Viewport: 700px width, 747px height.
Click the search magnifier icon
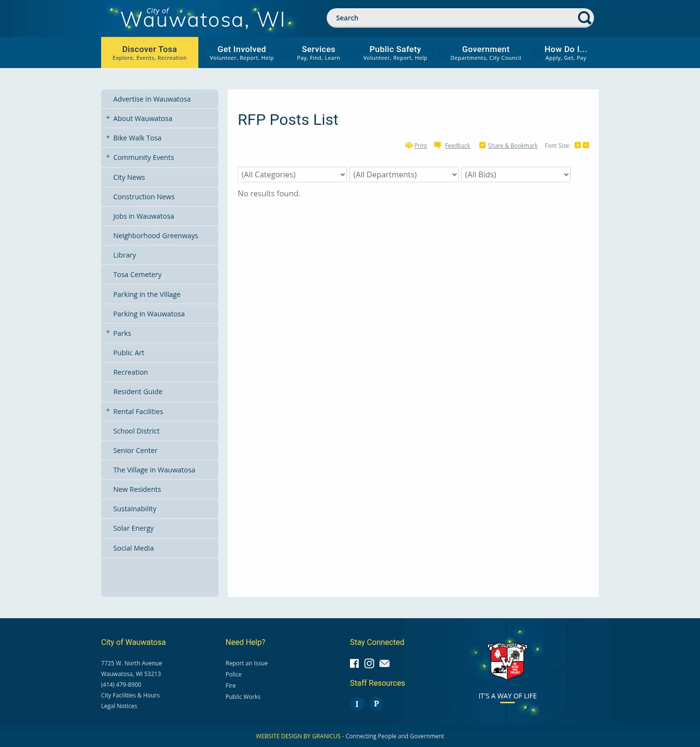pyautogui.click(x=584, y=18)
